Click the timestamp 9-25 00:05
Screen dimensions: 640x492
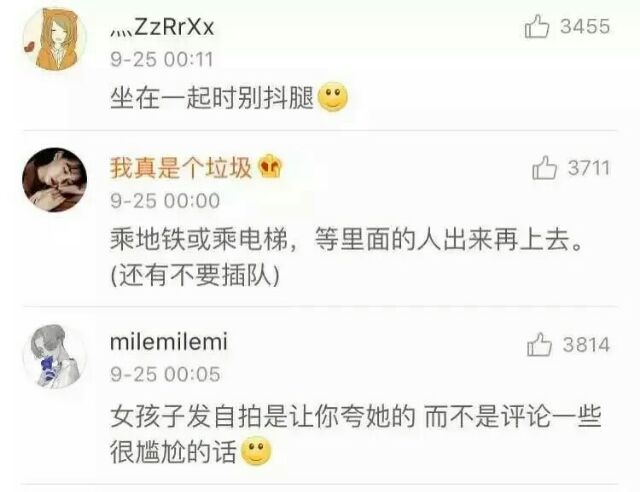click(x=165, y=374)
